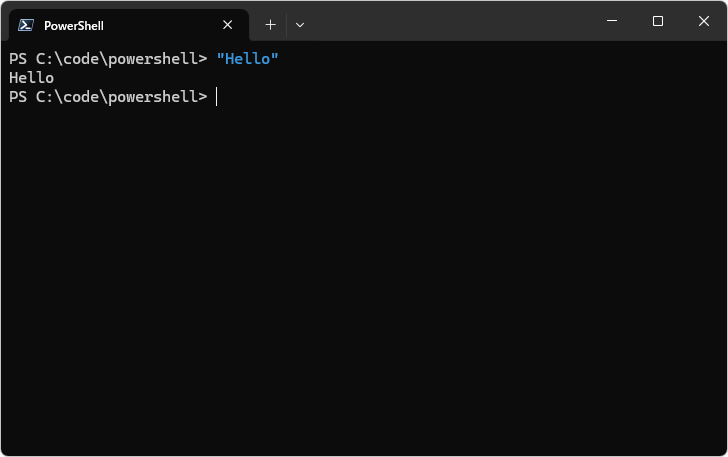Image resolution: width=728 pixels, height=457 pixels.
Task: Minimize the terminal window
Action: point(612,21)
